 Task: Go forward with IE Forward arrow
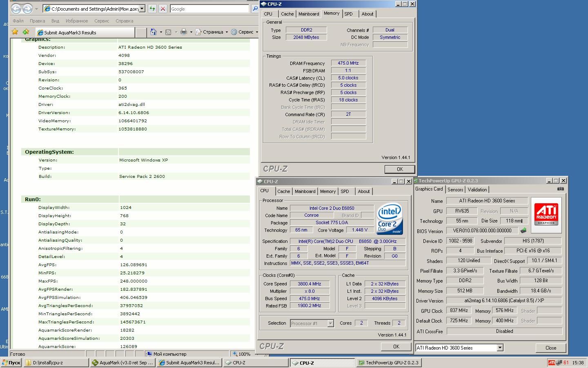click(27, 8)
